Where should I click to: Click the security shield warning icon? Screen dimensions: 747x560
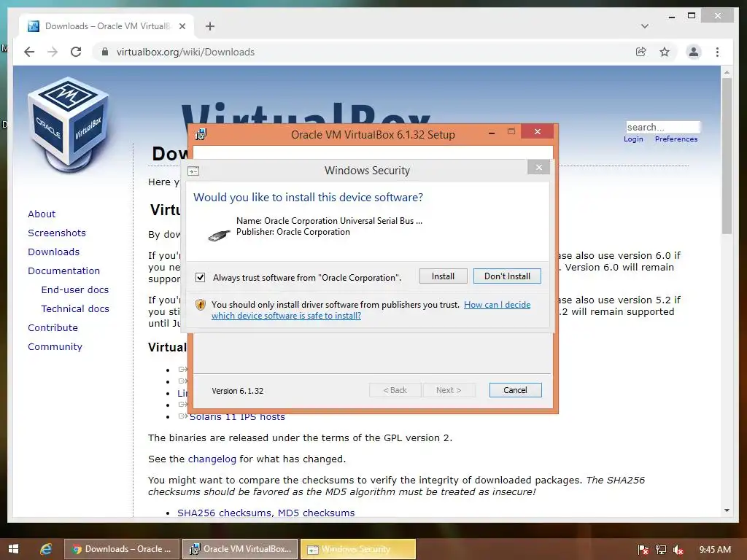click(x=200, y=305)
